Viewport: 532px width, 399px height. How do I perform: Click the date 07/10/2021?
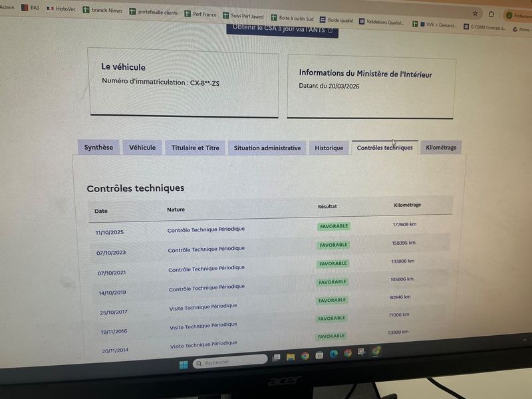click(112, 273)
